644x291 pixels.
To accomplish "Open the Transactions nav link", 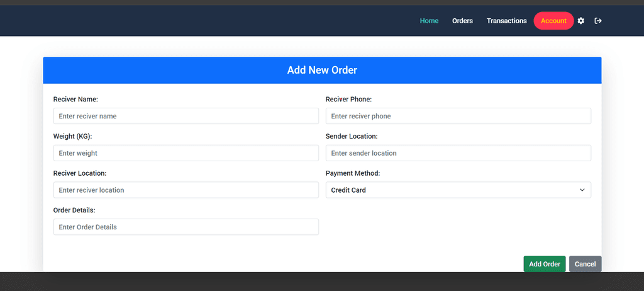I will [507, 21].
